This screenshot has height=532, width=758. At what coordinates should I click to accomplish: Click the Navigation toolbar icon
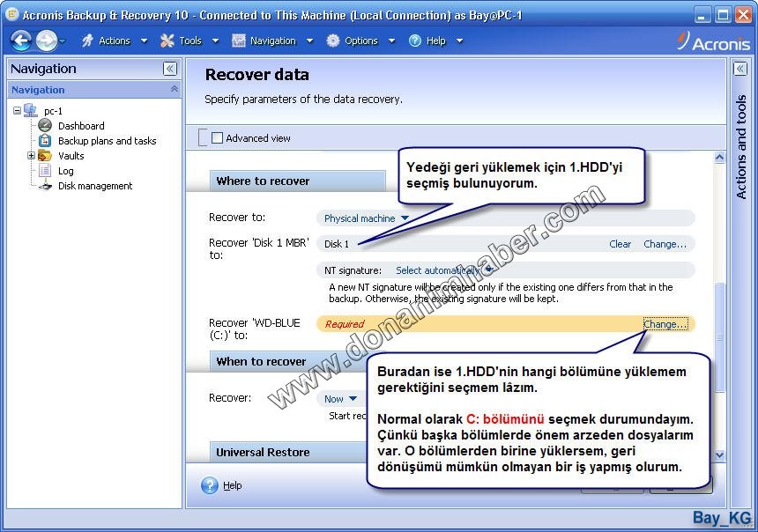pyautogui.click(x=239, y=41)
